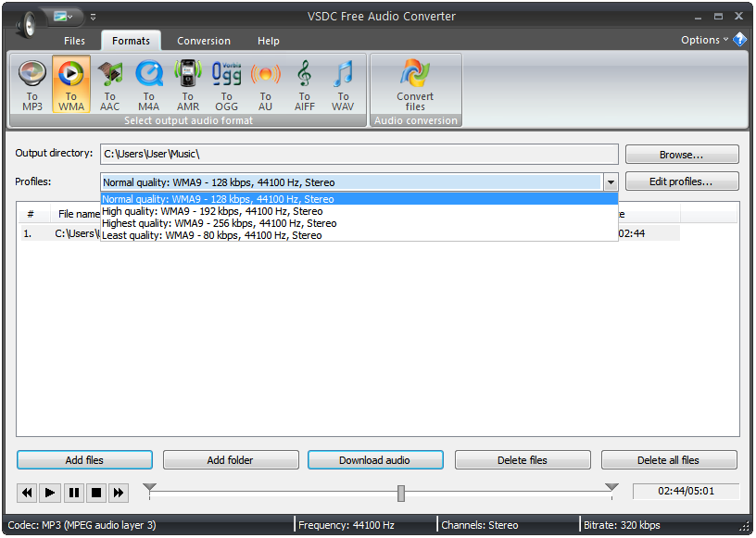Screen dimensions: 756x538
Task: Select the To AU format icon
Action: [x=265, y=85]
